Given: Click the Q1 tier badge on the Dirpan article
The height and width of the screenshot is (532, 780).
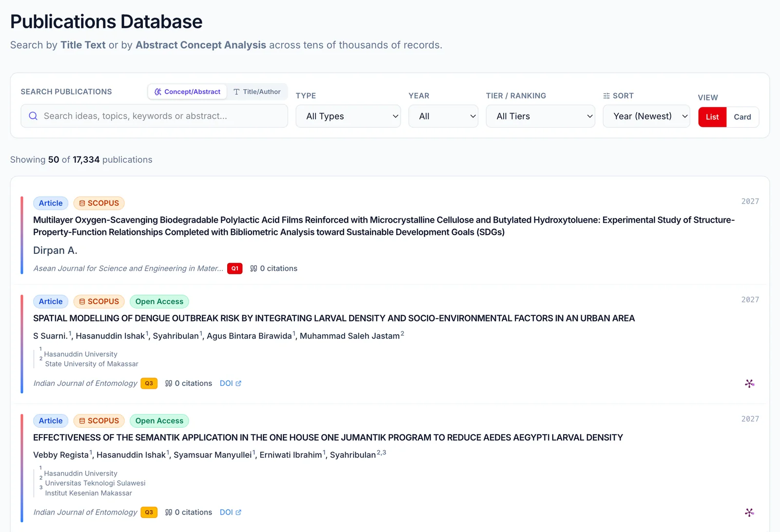Looking at the screenshot, I should click(235, 268).
